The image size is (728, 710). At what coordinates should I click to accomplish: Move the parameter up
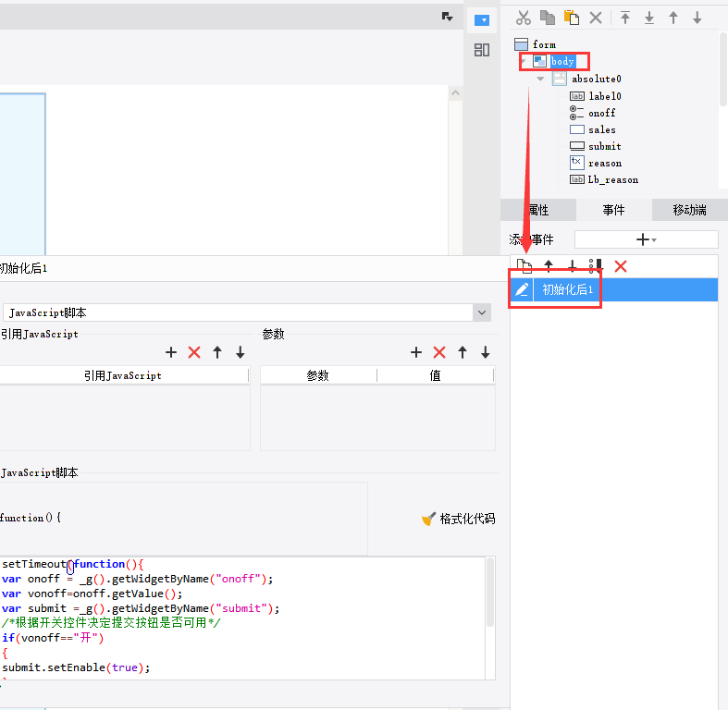[463, 352]
